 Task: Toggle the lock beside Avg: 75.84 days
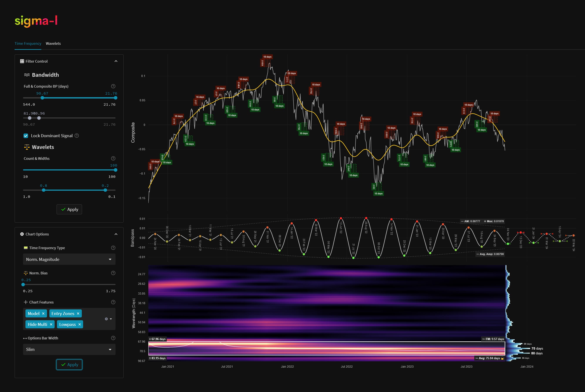click(503, 358)
